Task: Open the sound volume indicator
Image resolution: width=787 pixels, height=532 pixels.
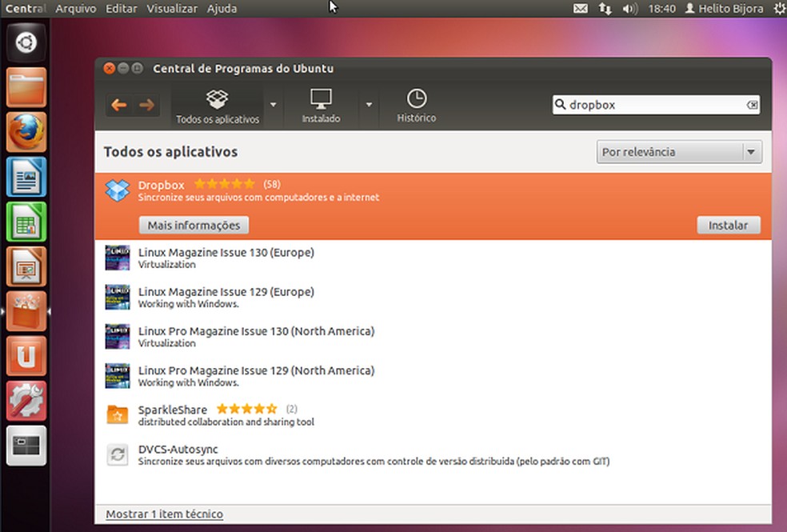Action: pos(630,9)
